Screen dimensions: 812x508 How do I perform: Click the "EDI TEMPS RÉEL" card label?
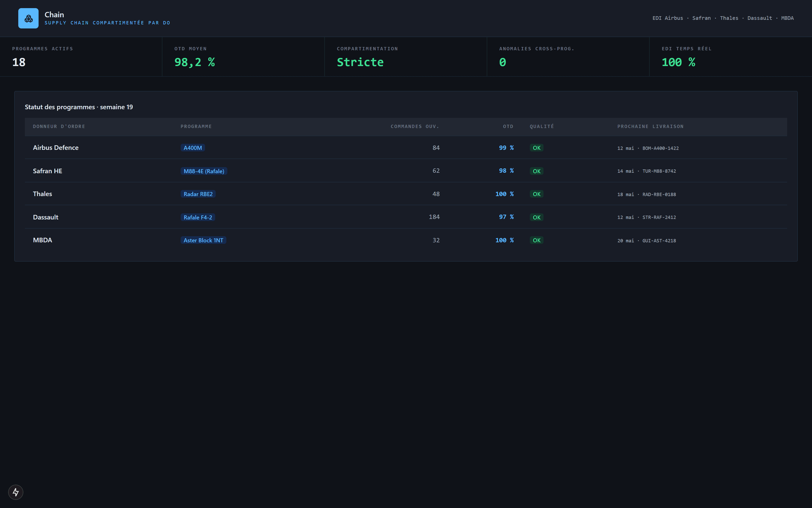tap(686, 49)
